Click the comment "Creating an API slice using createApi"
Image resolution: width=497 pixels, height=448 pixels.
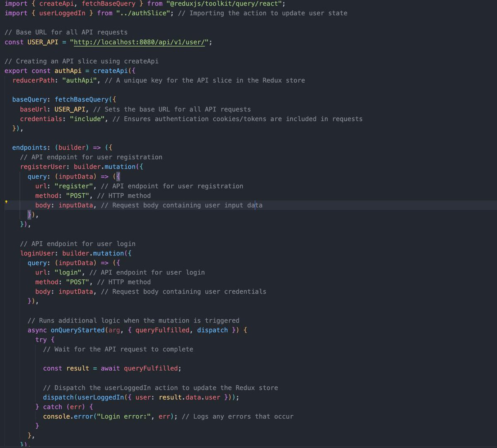point(82,61)
